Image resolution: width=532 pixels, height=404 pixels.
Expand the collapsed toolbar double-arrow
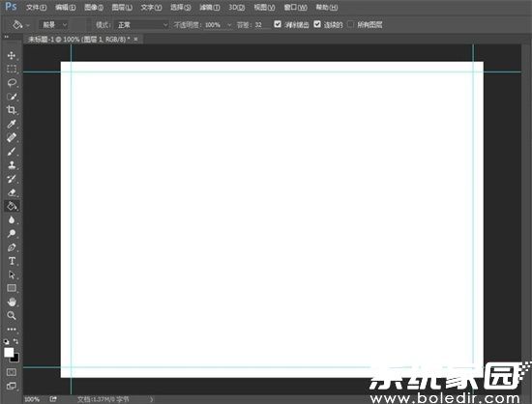pyautogui.click(x=7, y=37)
